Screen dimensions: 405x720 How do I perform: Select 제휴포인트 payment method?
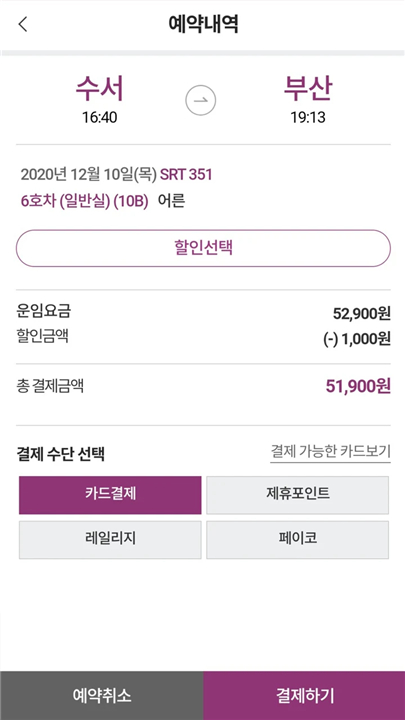point(298,495)
